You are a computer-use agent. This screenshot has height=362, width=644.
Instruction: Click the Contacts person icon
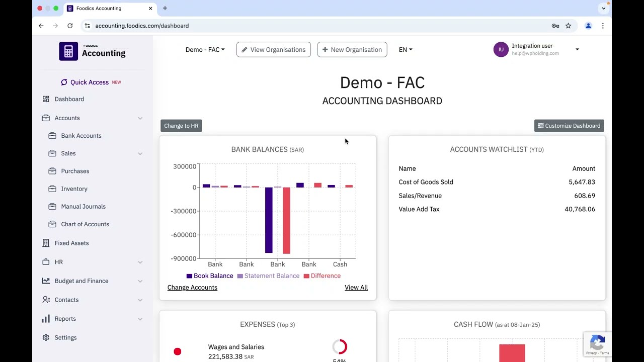pyautogui.click(x=46, y=300)
